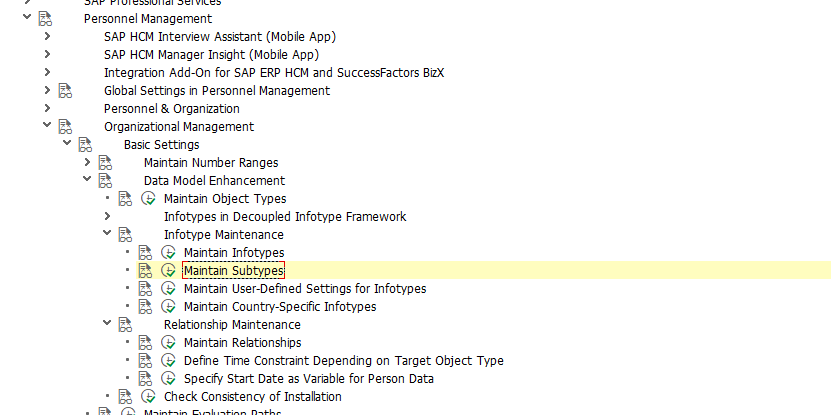
Task: Expand the Maintain Number Ranges node
Action: tap(87, 162)
